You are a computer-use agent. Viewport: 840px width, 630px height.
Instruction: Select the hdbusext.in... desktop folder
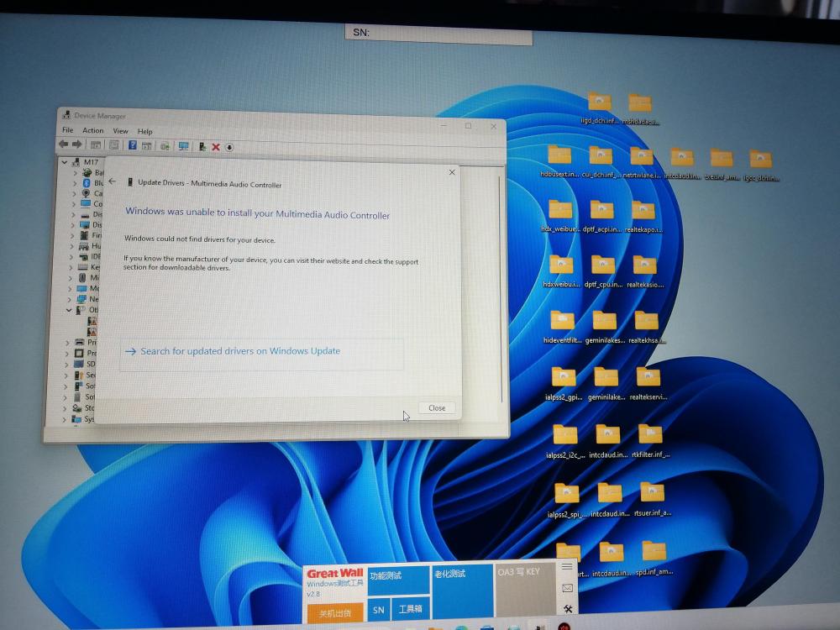tap(559, 162)
